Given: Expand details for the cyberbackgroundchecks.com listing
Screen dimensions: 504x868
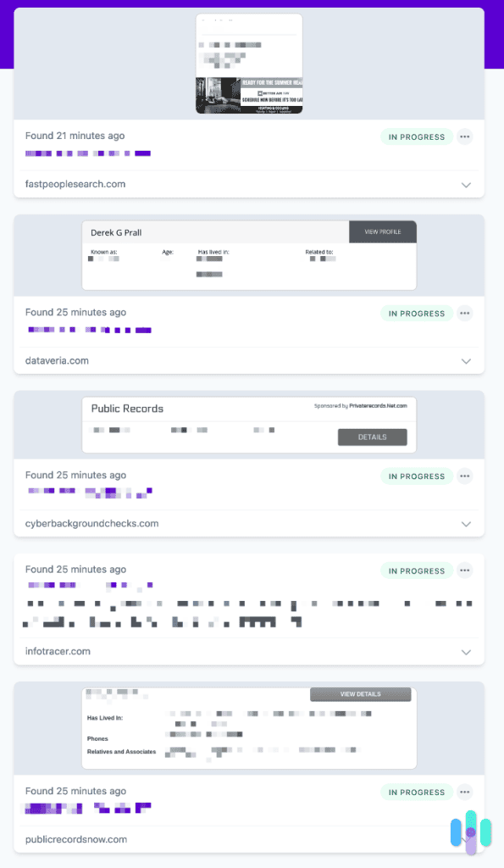Looking at the screenshot, I should tap(466, 524).
